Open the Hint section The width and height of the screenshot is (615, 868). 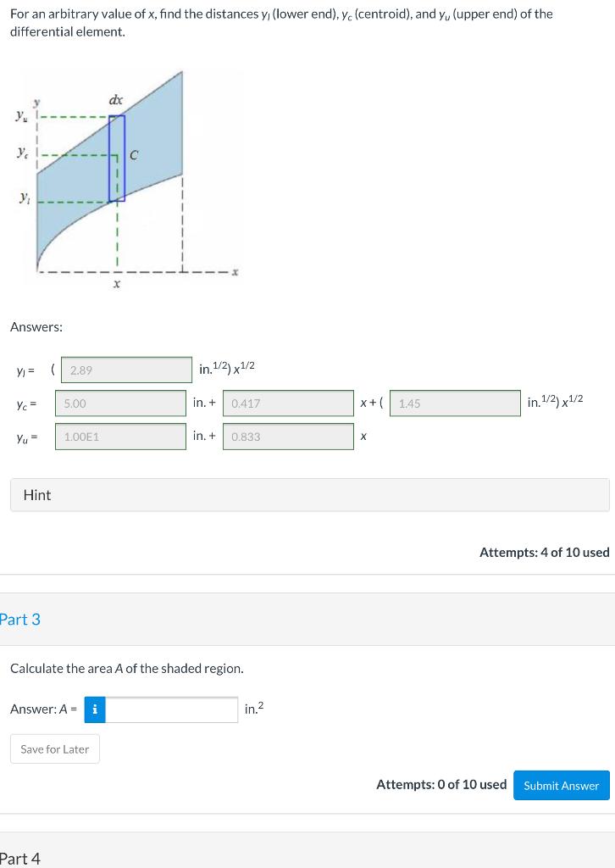point(36,494)
